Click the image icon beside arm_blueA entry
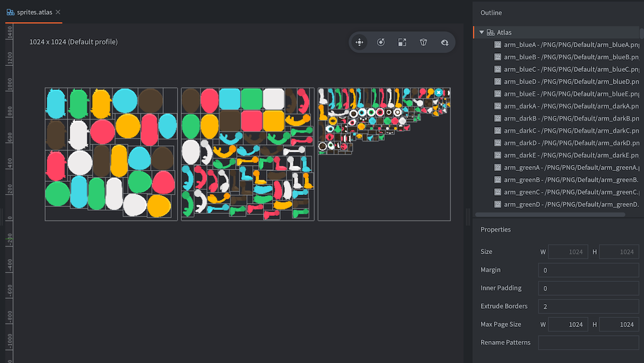The height and width of the screenshot is (363, 644). (496, 45)
